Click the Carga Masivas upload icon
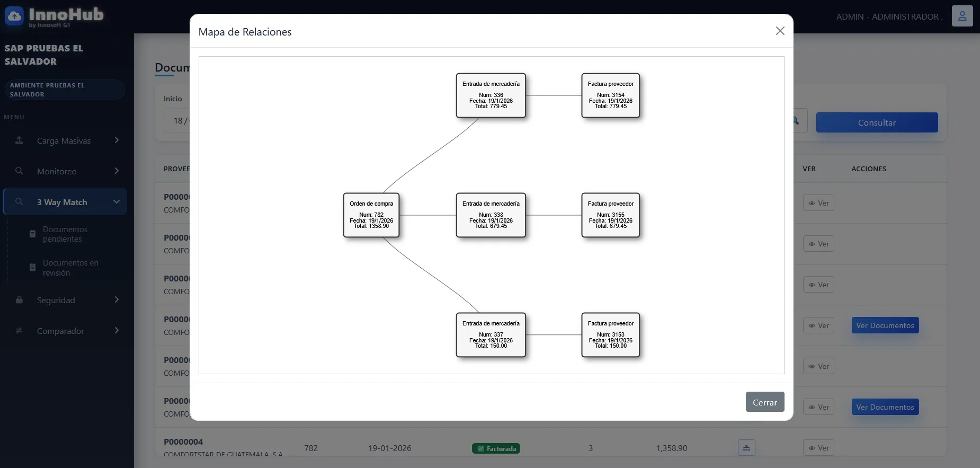 tap(19, 140)
